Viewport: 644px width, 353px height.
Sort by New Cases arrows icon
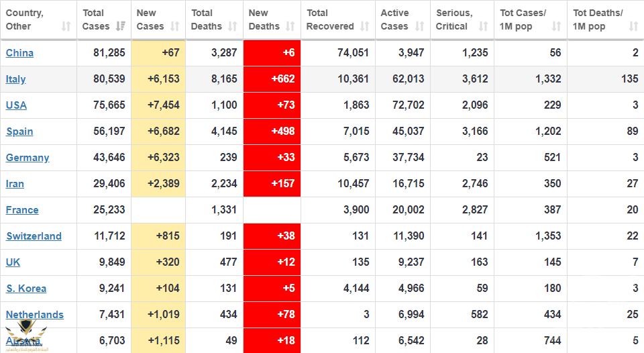click(x=175, y=26)
